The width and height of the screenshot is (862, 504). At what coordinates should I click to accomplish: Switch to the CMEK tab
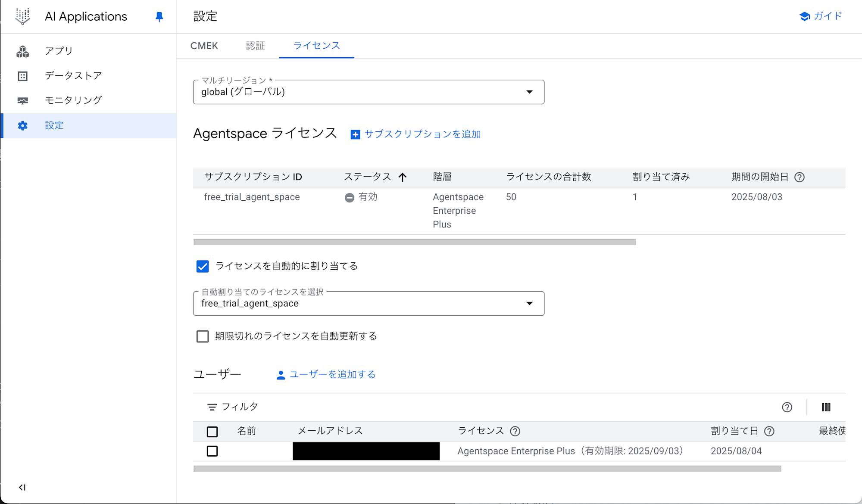(x=204, y=46)
